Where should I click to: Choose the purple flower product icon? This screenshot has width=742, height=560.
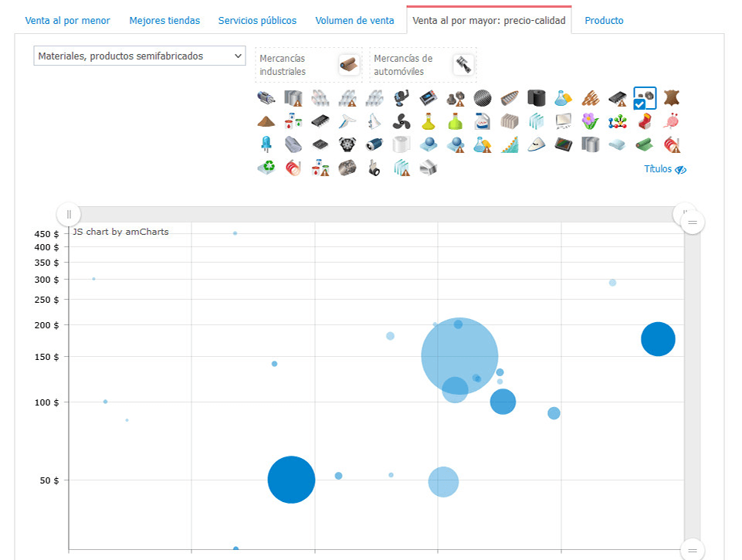590,121
